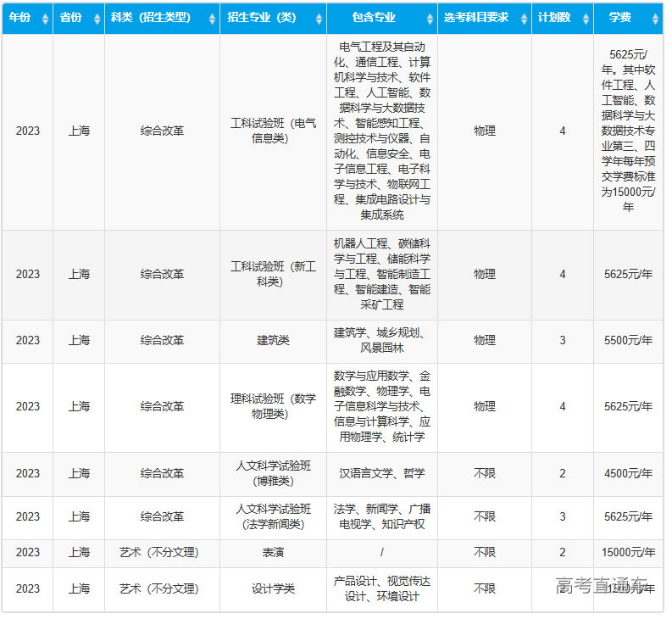Click the sort icon in 包含专业 header
Screen dimensions: 672x619
tap(430, 19)
